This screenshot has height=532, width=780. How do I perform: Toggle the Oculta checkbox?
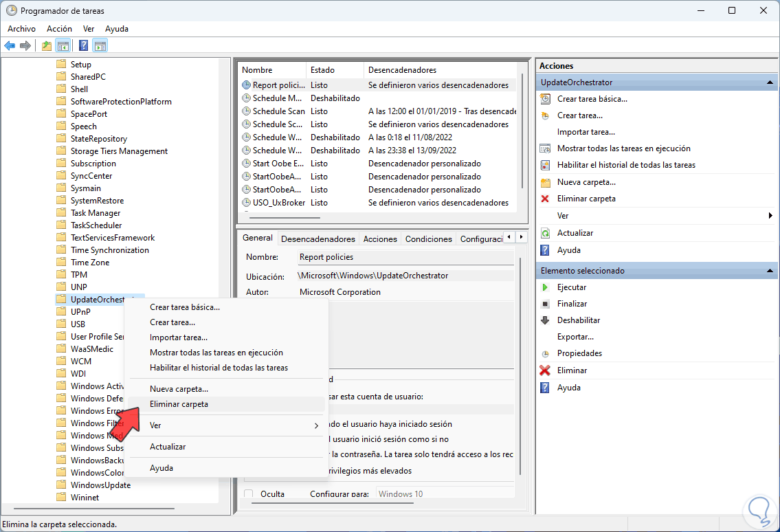pos(249,494)
